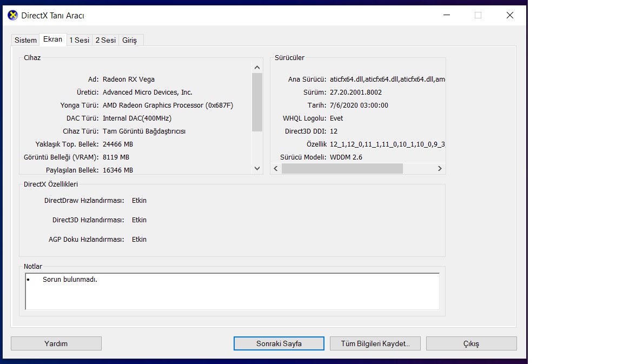The height and width of the screenshot is (364, 623).
Task: Click 'Etkin' next to Direct3D Hızlandırması
Action: coord(139,220)
